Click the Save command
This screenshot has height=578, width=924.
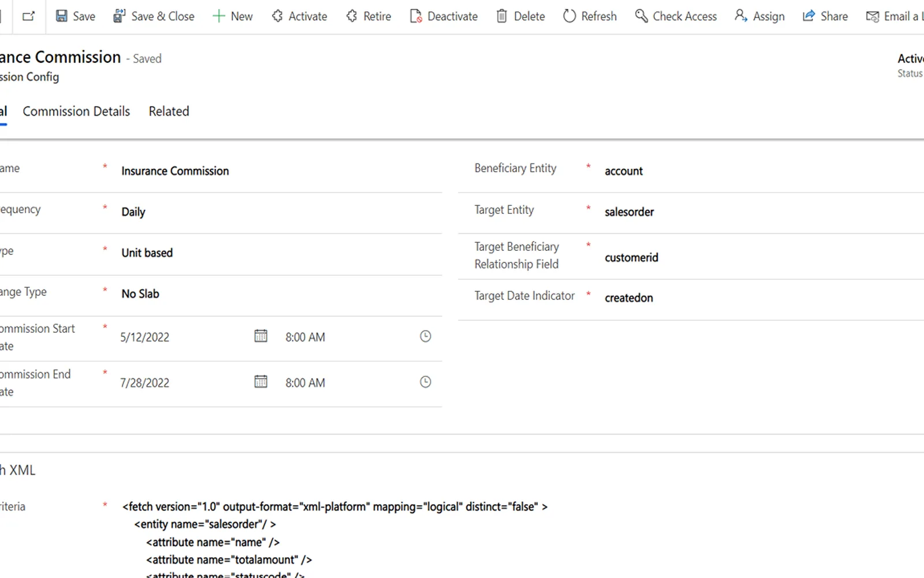click(75, 16)
